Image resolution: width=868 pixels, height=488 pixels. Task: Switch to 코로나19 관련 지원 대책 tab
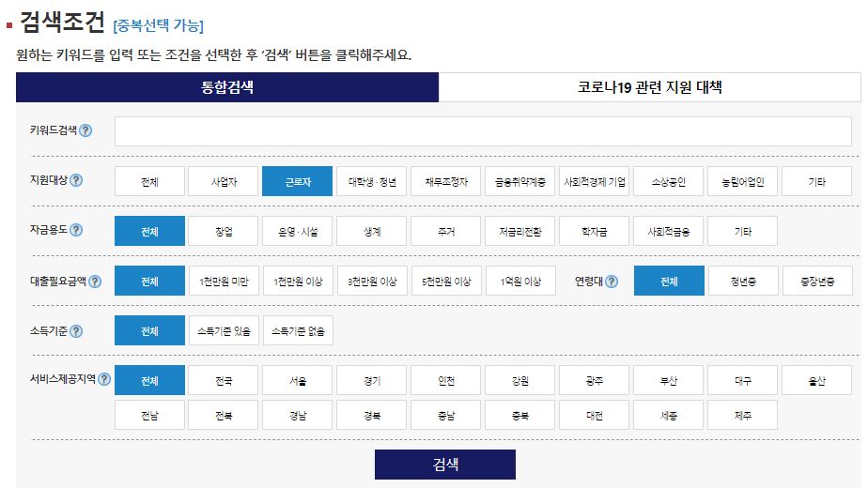tap(650, 87)
